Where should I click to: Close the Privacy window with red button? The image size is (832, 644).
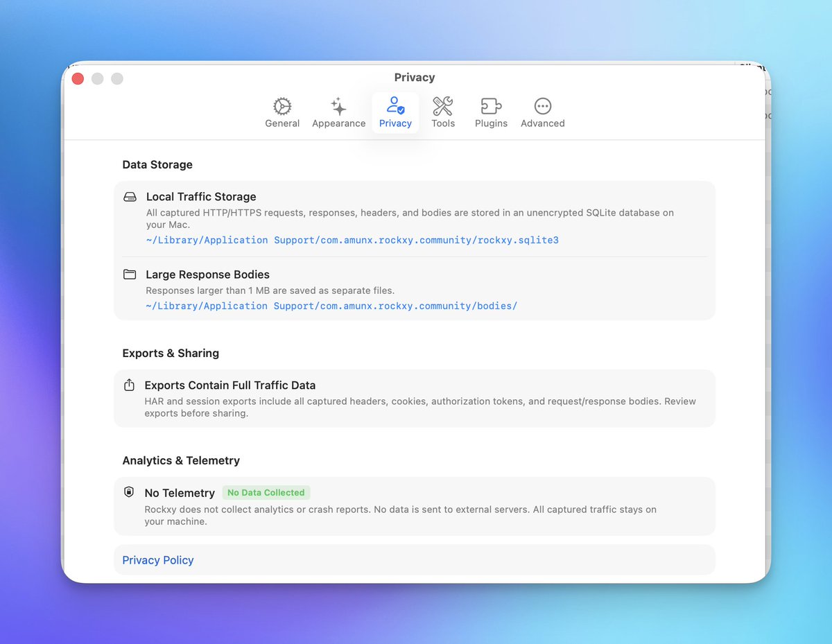pos(78,78)
